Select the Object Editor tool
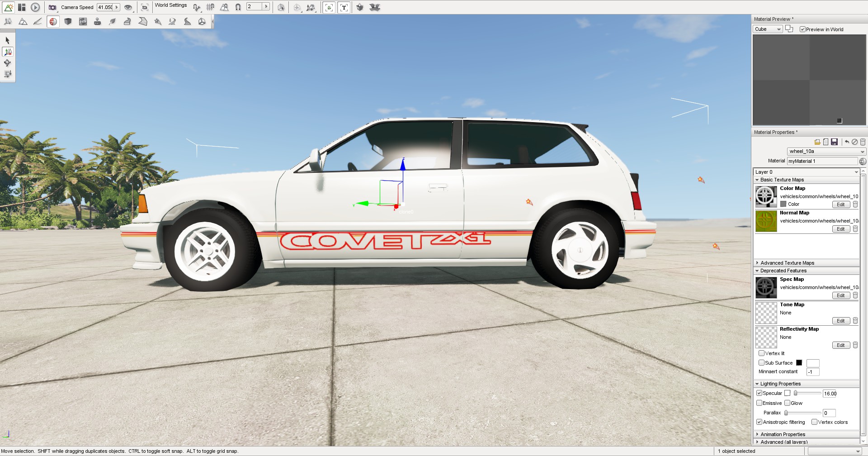Image resolution: width=868 pixels, height=456 pixels. point(8,21)
